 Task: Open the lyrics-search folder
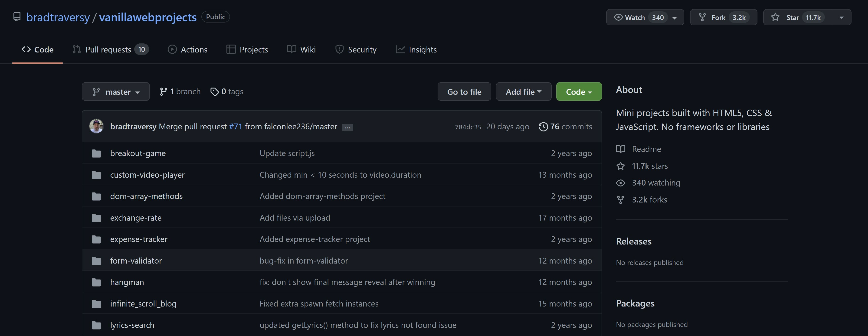(x=132, y=325)
